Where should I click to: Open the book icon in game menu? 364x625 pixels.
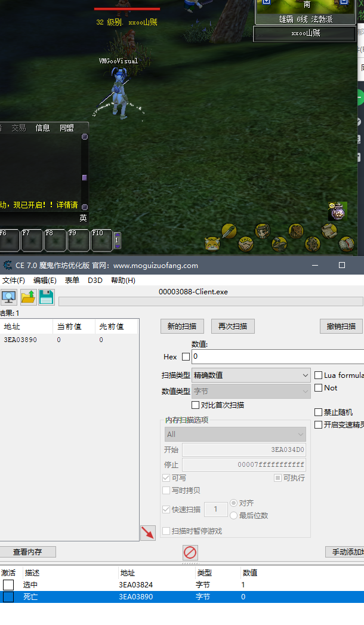[346, 244]
